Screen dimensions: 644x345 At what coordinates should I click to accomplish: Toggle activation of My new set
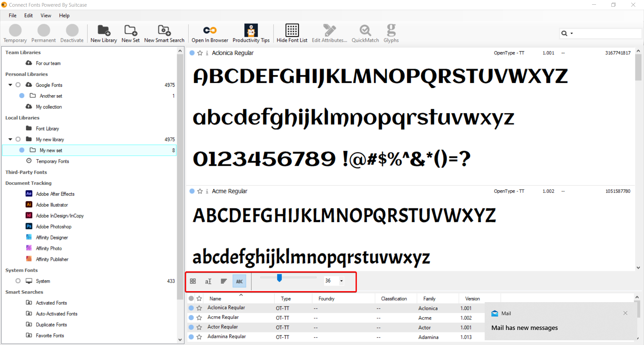click(x=22, y=150)
